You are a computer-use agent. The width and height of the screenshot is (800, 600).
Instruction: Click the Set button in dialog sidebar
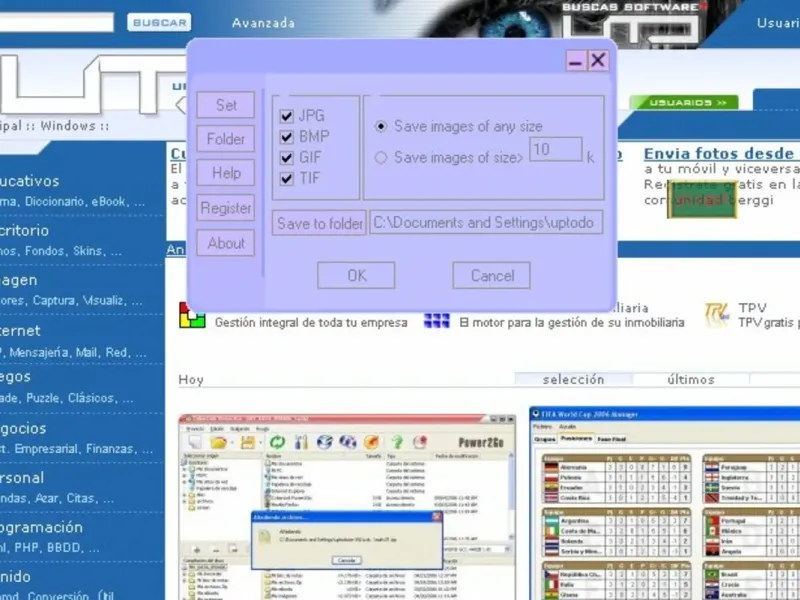(226, 105)
